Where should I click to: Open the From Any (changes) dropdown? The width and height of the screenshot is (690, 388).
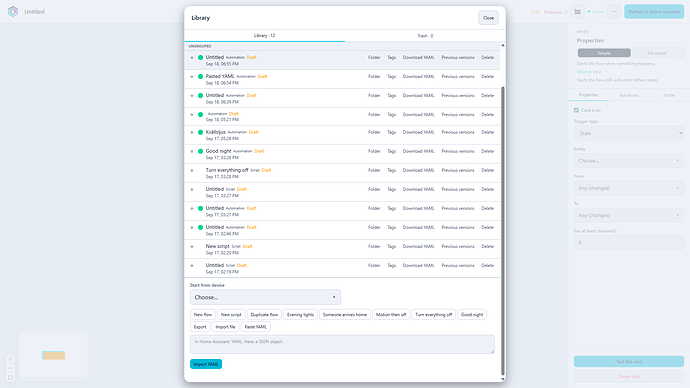(x=629, y=188)
